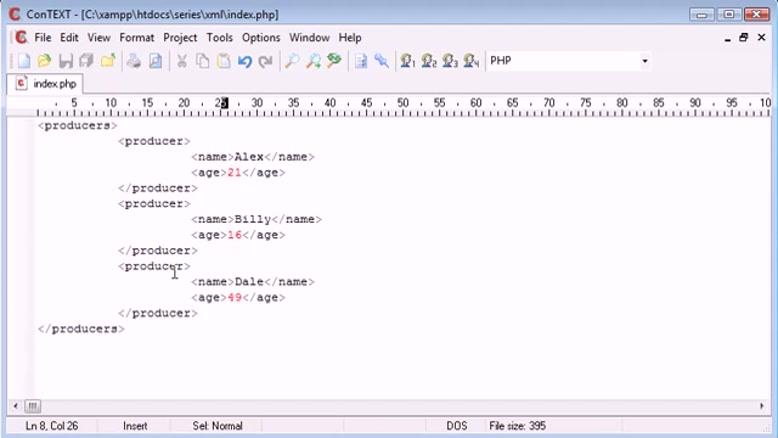The width and height of the screenshot is (778, 438).
Task: Click the Redo arrow icon
Action: (x=266, y=61)
